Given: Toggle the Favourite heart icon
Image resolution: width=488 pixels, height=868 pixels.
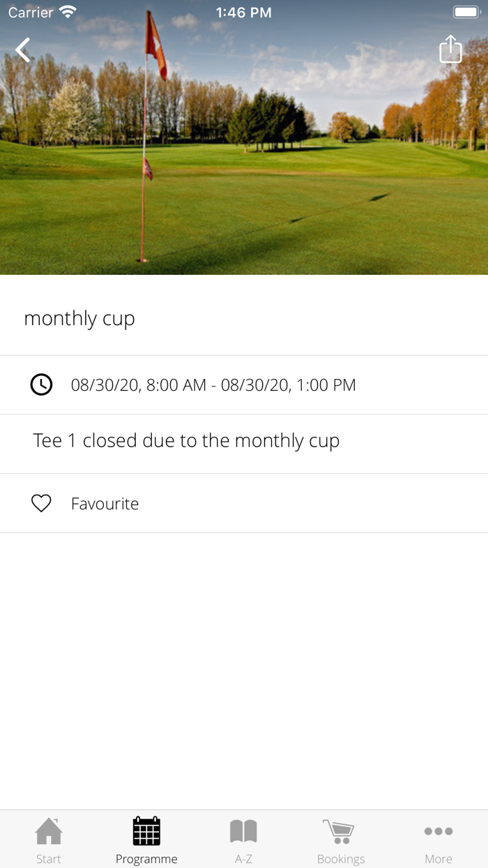Looking at the screenshot, I should pyautogui.click(x=41, y=503).
